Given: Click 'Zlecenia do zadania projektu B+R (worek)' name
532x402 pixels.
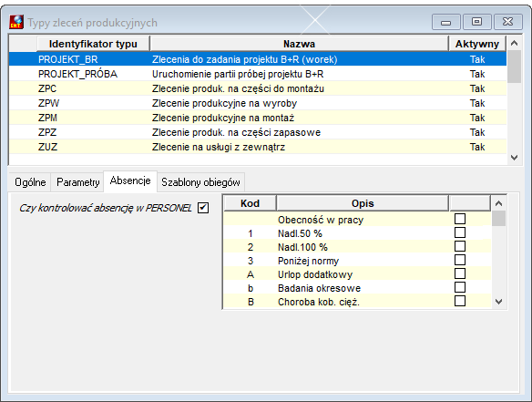Looking at the screenshot, I should click(245, 59).
